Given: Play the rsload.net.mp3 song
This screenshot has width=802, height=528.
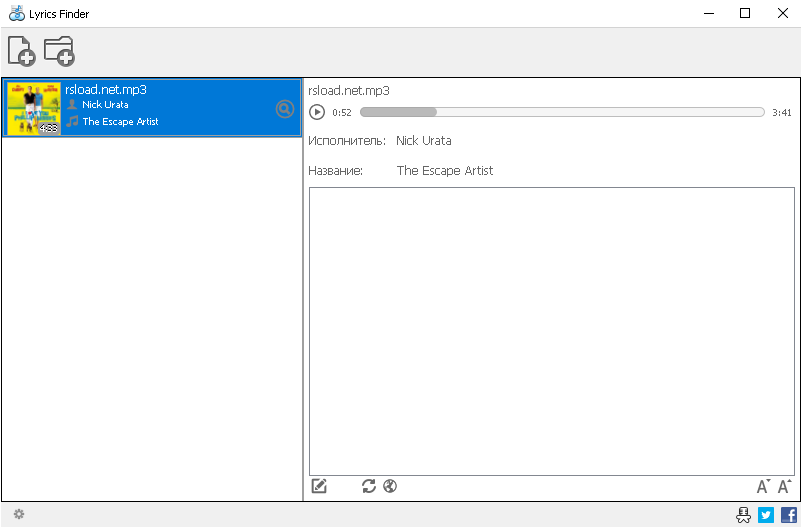Looking at the screenshot, I should (317, 112).
